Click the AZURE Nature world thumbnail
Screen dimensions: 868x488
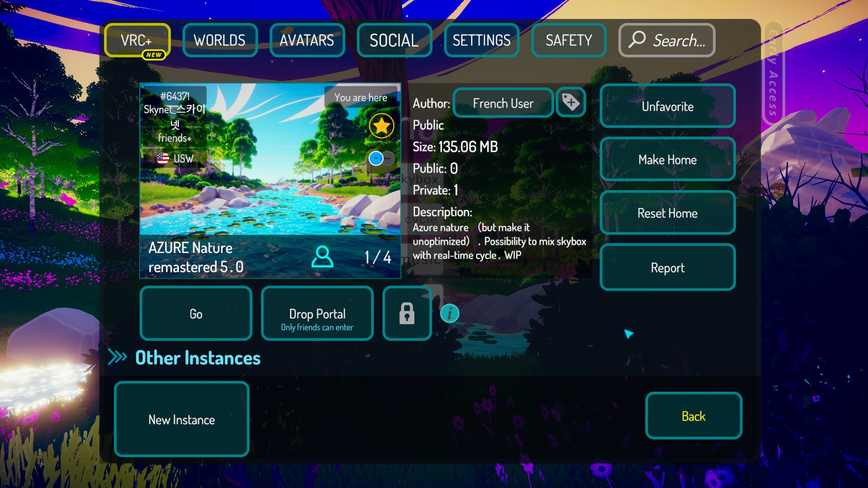(270, 181)
